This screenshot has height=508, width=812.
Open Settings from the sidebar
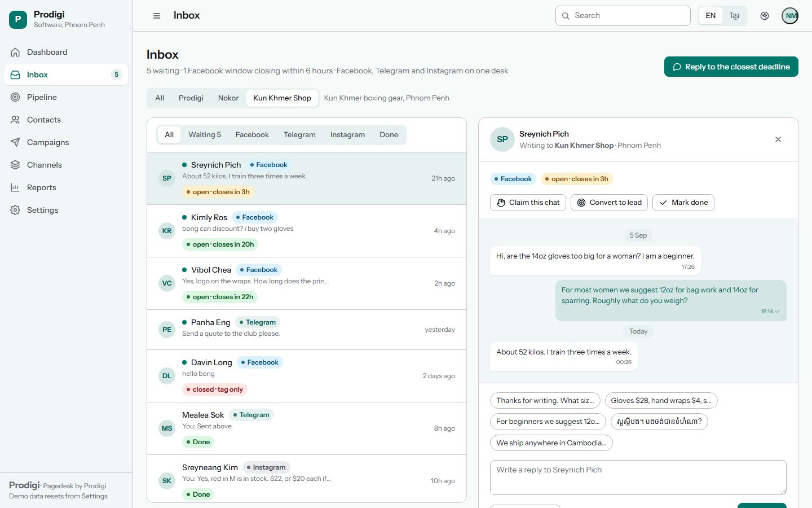tap(66, 210)
